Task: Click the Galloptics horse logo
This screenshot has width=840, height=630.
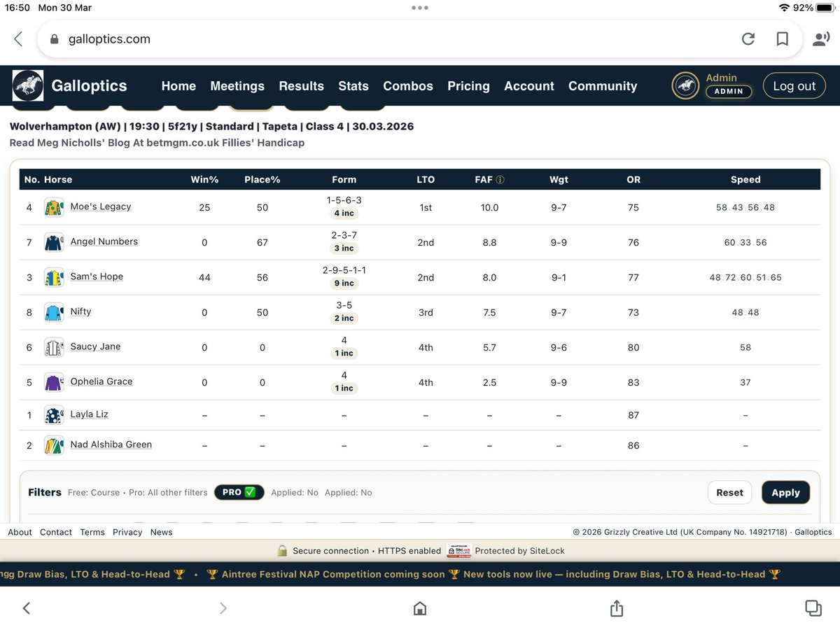Action: (x=28, y=85)
